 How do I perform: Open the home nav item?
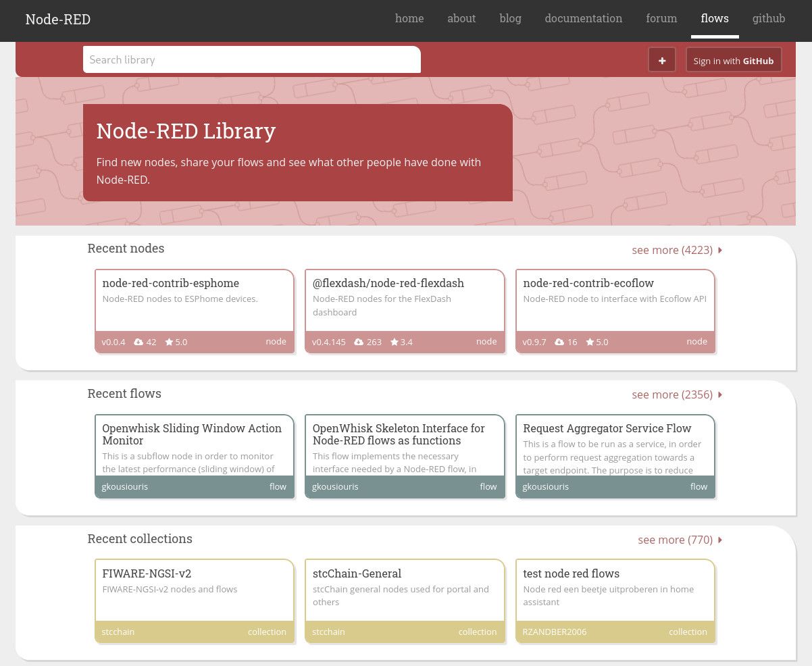click(x=409, y=19)
